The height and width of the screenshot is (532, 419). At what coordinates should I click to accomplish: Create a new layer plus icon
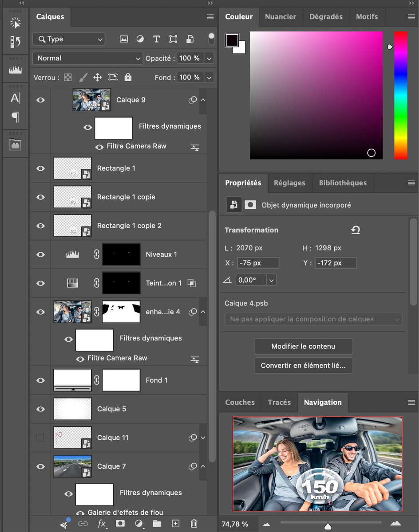point(175,524)
